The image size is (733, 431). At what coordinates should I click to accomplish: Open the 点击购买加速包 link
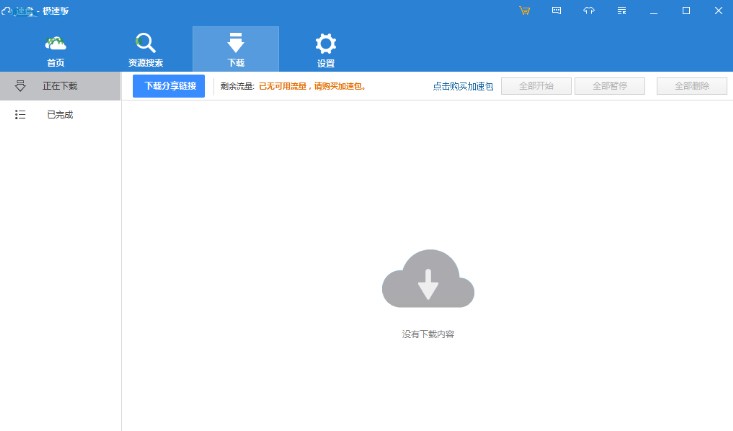[x=463, y=86]
